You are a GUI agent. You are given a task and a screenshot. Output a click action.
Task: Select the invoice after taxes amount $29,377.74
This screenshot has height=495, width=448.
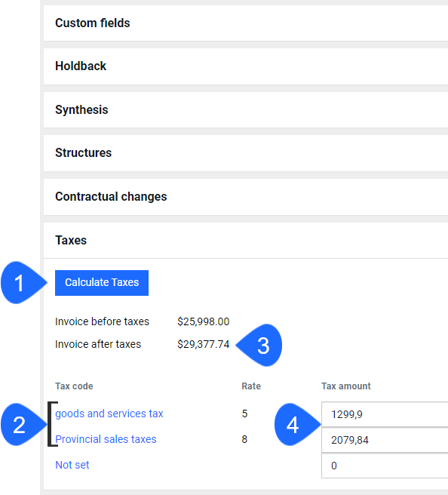coord(203,344)
